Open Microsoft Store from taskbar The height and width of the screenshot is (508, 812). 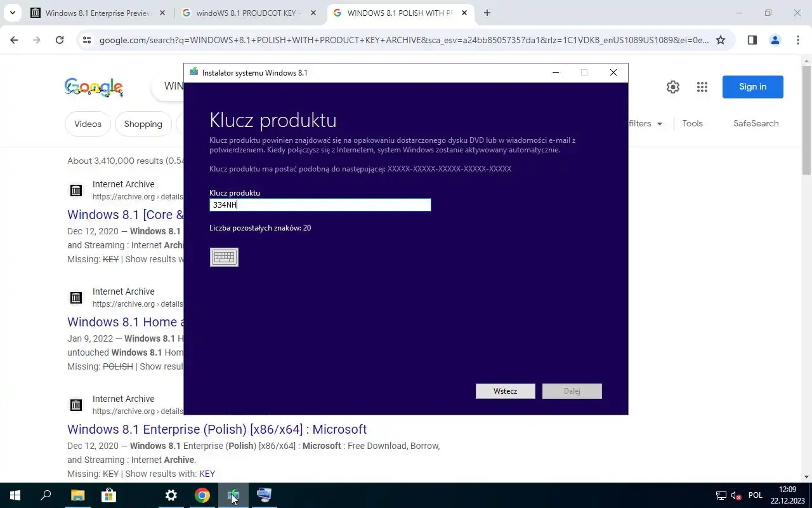tap(108, 495)
